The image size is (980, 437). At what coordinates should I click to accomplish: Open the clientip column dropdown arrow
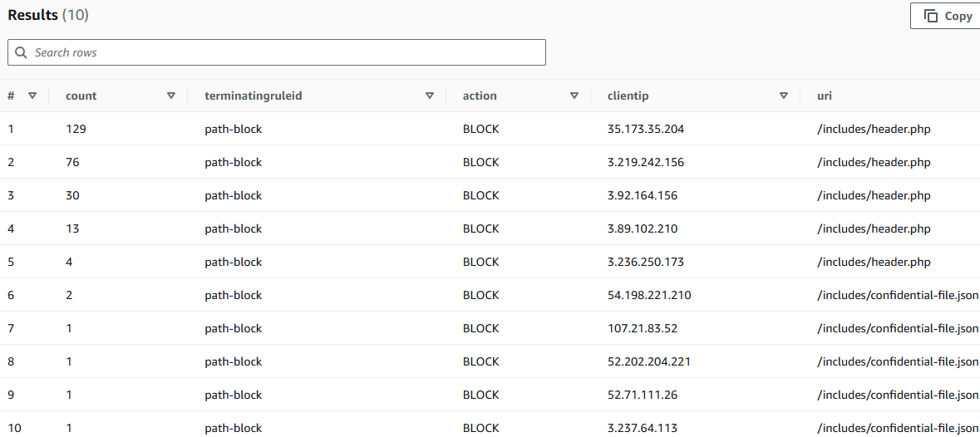pyautogui.click(x=784, y=96)
